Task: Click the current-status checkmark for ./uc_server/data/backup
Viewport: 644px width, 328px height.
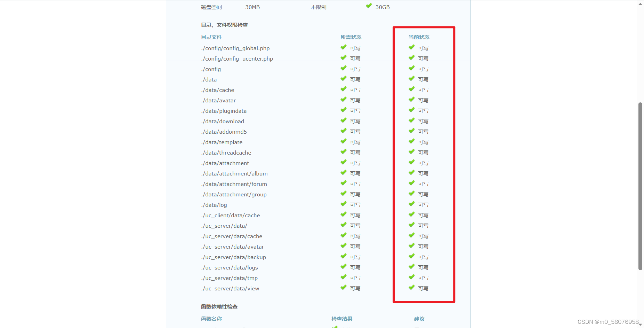Action: (412, 256)
